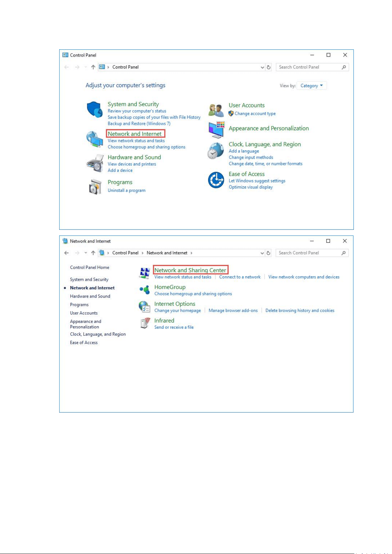
Task: Open Backup and Restore (Windows 7)
Action: pyautogui.click(x=139, y=124)
